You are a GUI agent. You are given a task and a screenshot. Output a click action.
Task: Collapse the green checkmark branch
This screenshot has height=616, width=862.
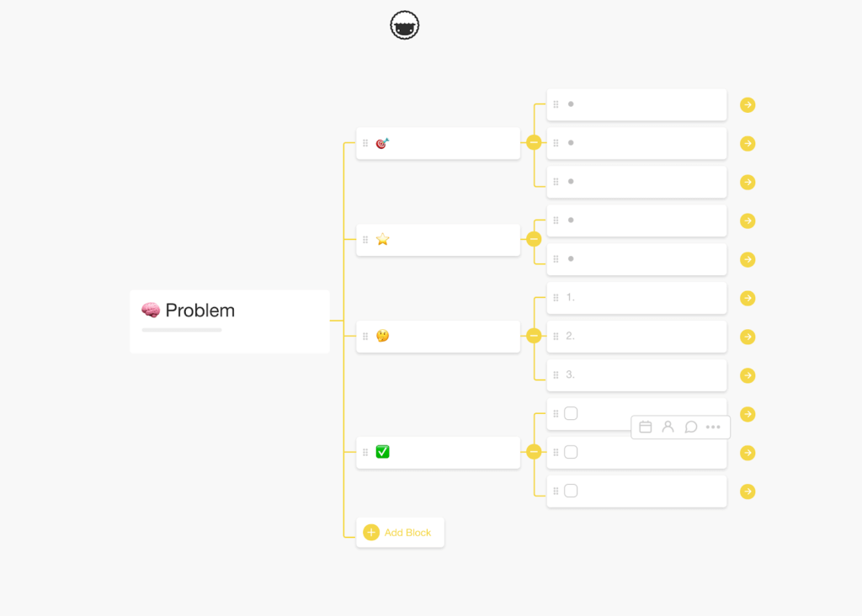tap(534, 452)
